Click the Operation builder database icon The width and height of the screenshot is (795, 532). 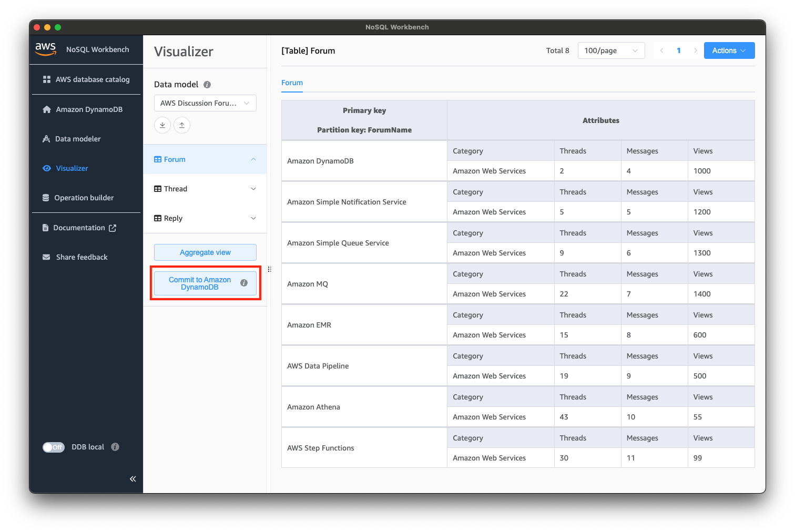(46, 198)
